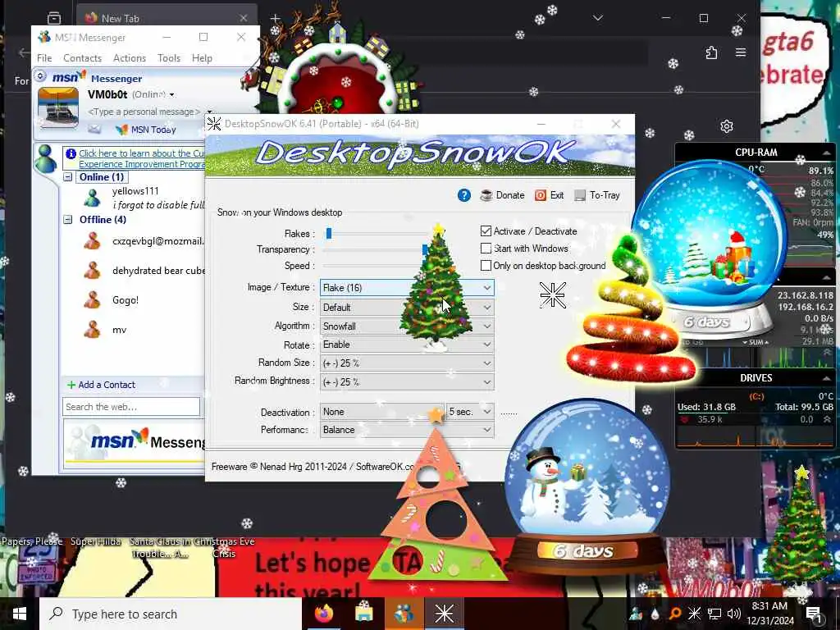Click Firefox list all tabs chevron
Viewport: 840px width, 630px height.
pos(598,18)
